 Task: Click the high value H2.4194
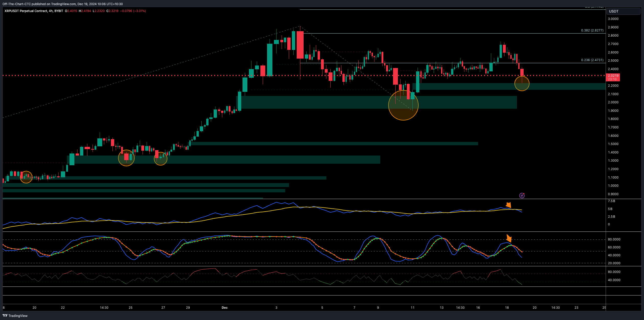[x=85, y=11]
